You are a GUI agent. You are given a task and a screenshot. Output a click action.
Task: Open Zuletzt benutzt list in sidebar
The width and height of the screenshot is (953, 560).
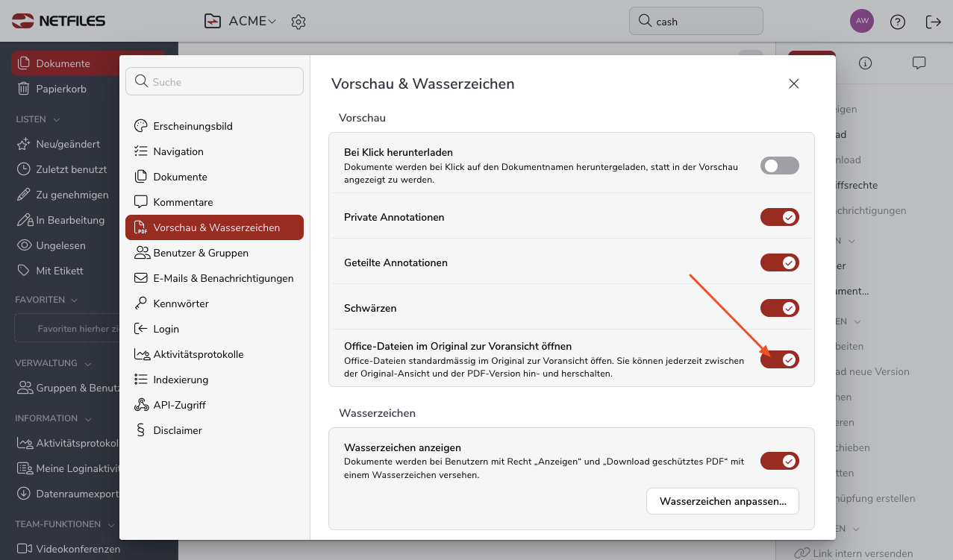(71, 169)
